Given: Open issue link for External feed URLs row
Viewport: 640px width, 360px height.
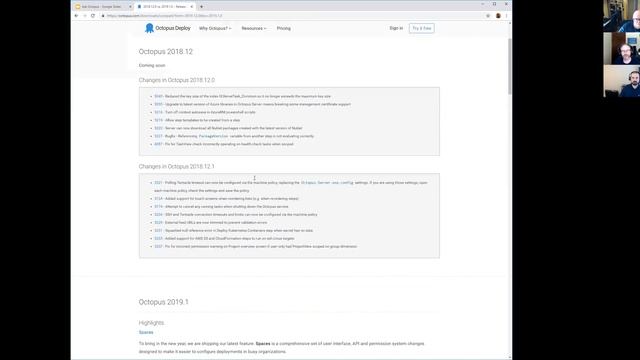Looking at the screenshot, I should tap(158, 222).
